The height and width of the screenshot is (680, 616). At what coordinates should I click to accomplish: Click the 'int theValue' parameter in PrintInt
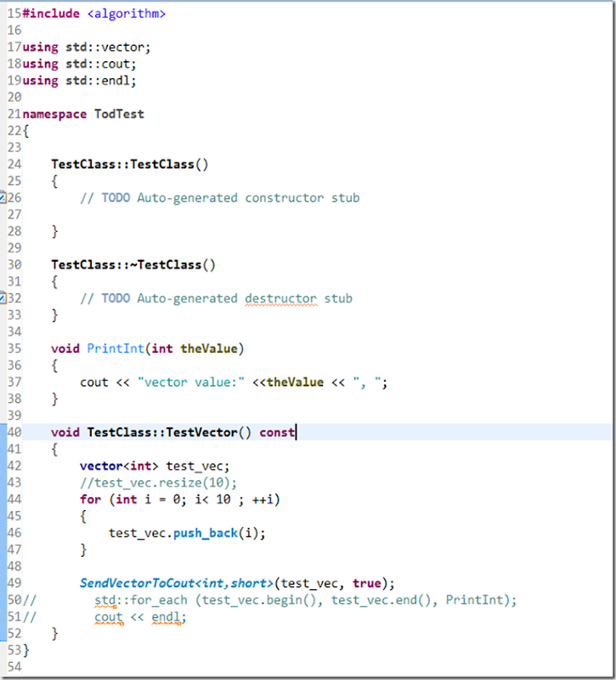(x=195, y=348)
